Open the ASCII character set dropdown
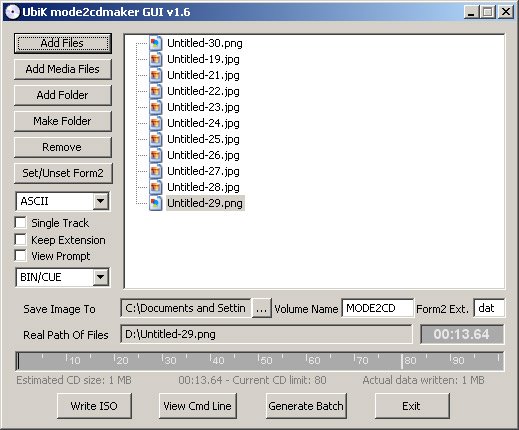The height and width of the screenshot is (430, 519). click(100, 201)
